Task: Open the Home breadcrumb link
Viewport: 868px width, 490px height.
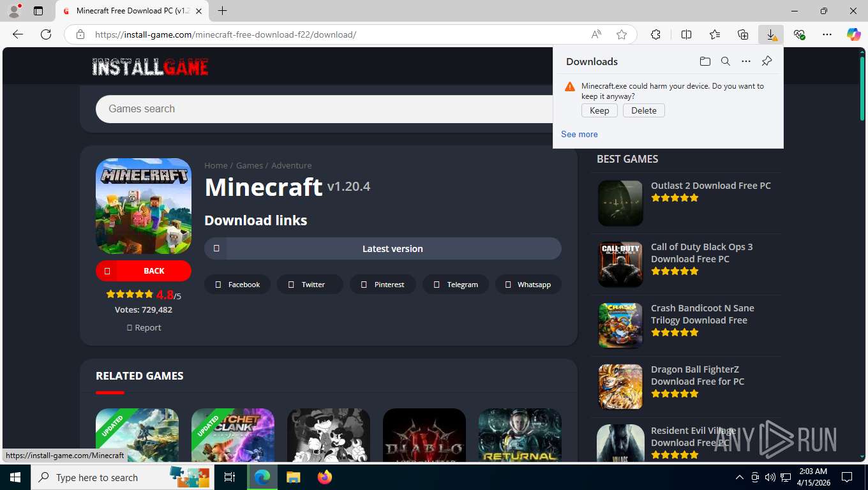Action: coord(216,165)
